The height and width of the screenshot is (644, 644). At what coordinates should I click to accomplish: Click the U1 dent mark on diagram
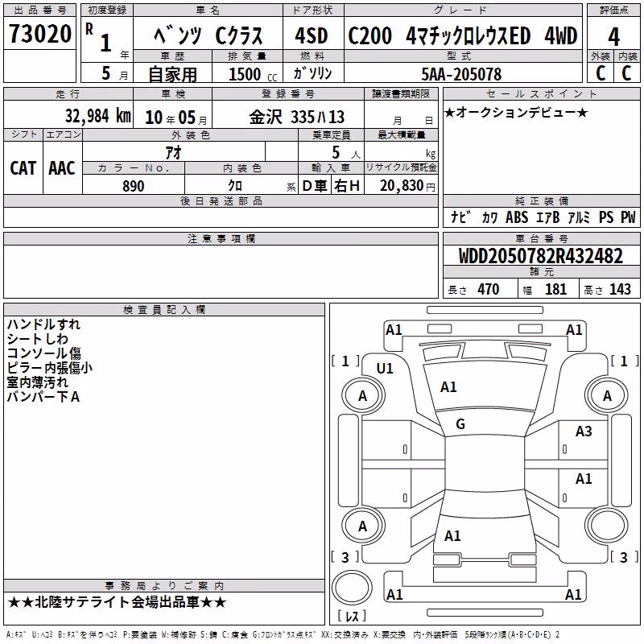click(x=385, y=369)
